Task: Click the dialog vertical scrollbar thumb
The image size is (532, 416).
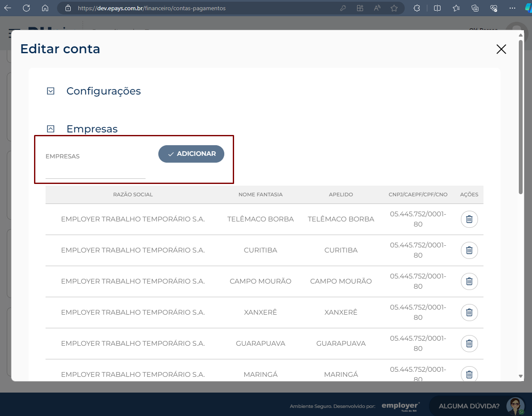Action: (x=521, y=117)
